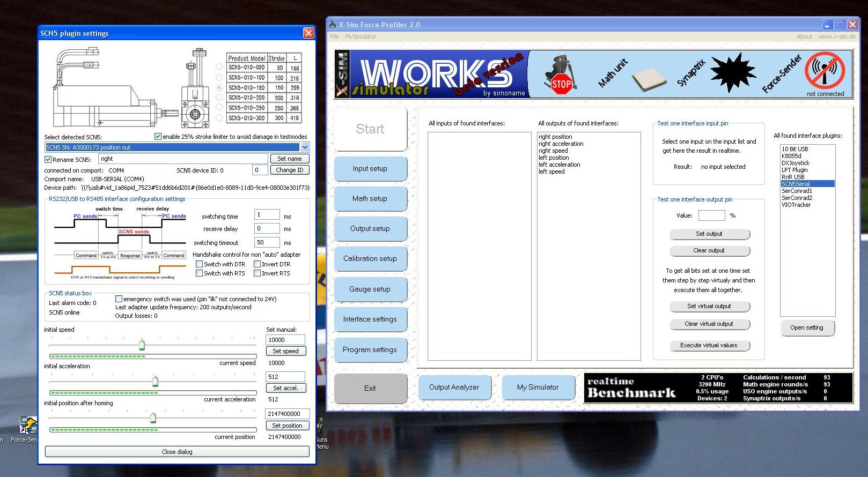Viewport: 868px width, 477px height.
Task: Open the About menu item
Action: pyautogui.click(x=804, y=36)
